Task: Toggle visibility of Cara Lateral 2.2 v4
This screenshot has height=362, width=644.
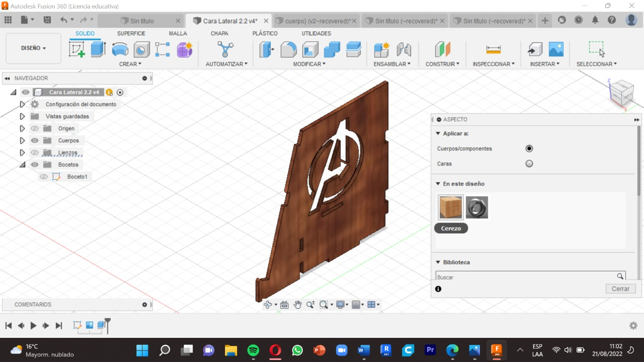Action: pos(26,92)
